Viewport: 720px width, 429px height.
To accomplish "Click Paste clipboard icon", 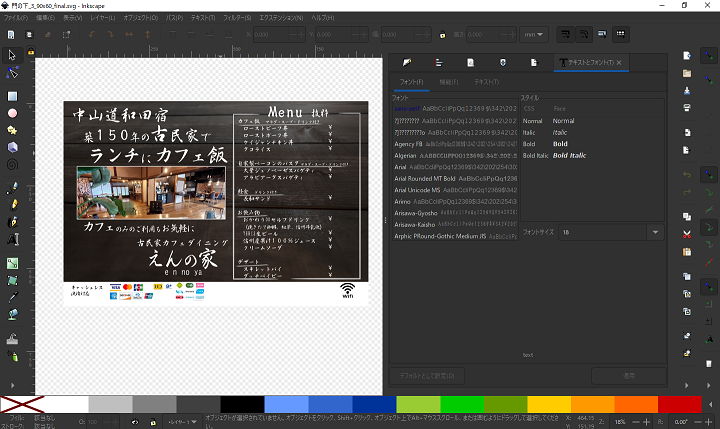I will (x=687, y=252).
